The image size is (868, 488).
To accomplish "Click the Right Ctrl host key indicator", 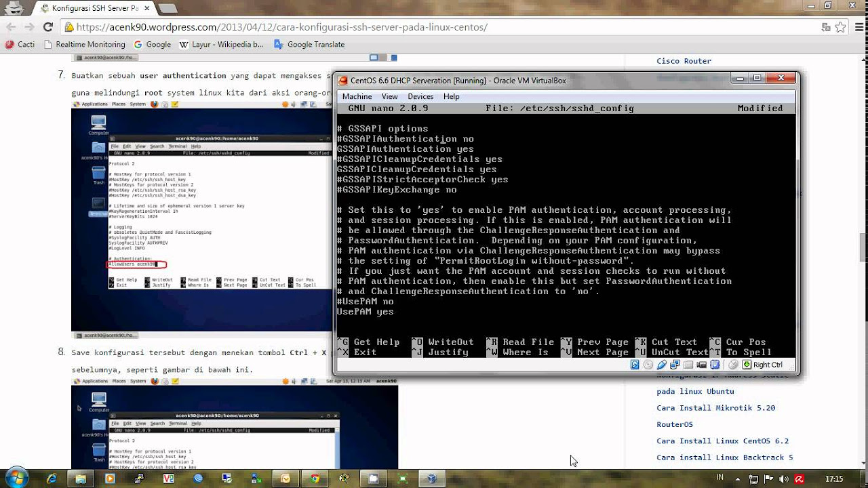I will [x=763, y=365].
